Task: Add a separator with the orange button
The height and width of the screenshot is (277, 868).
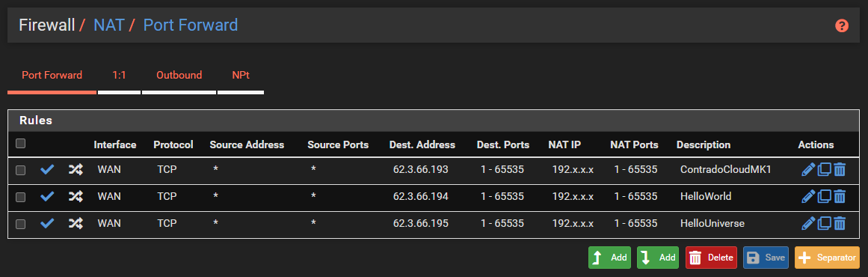Action: [x=827, y=258]
